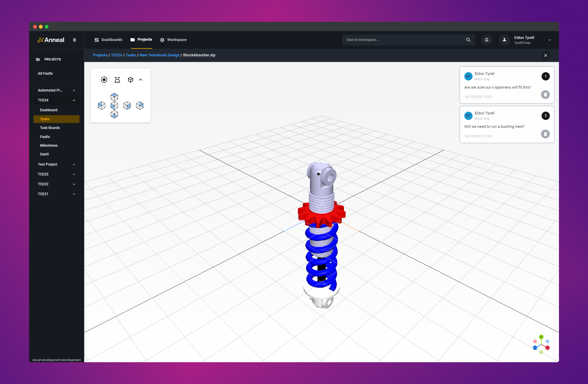The image size is (588, 384).
Task: Open the notifications bell
Action: point(487,40)
